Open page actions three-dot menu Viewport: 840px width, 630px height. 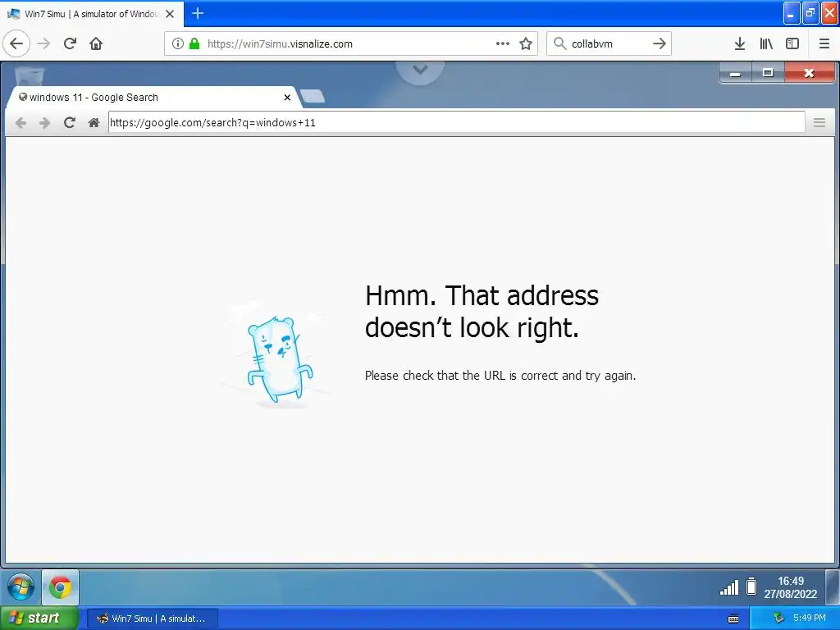click(x=503, y=43)
